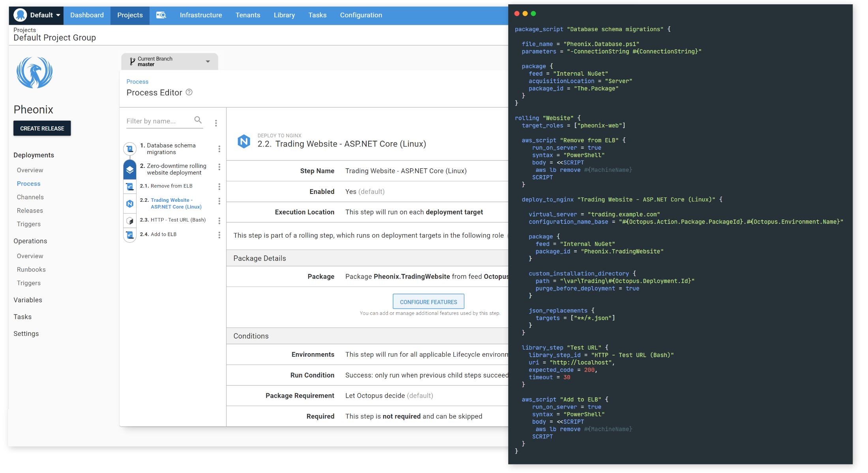Screen dimensions: 868x473
Task: Click the git branch icon
Action: [x=133, y=61]
